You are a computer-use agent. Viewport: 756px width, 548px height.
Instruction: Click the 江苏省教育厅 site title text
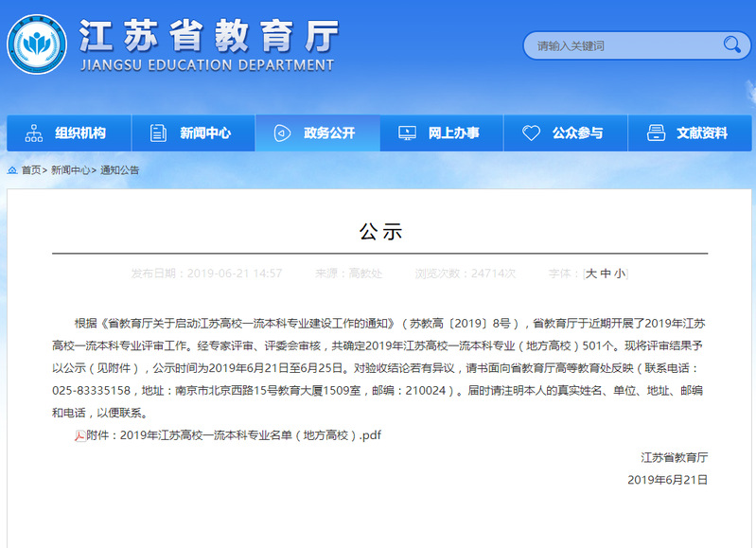tap(208, 35)
